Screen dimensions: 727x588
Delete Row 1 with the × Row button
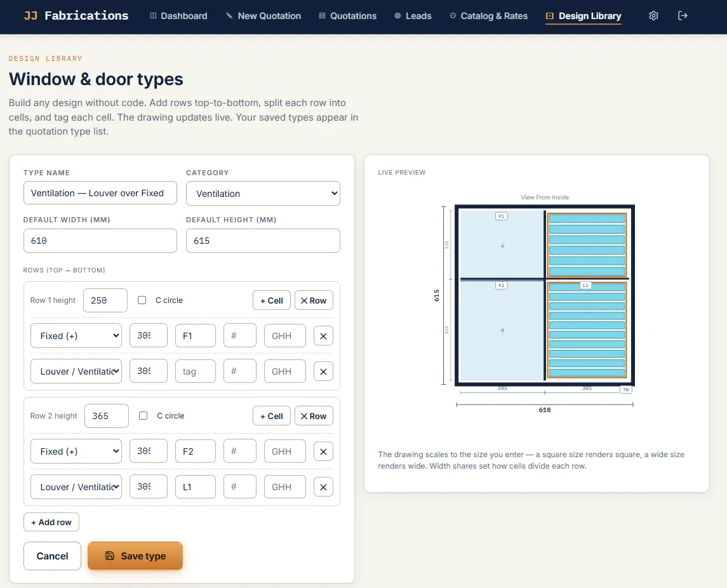point(314,300)
